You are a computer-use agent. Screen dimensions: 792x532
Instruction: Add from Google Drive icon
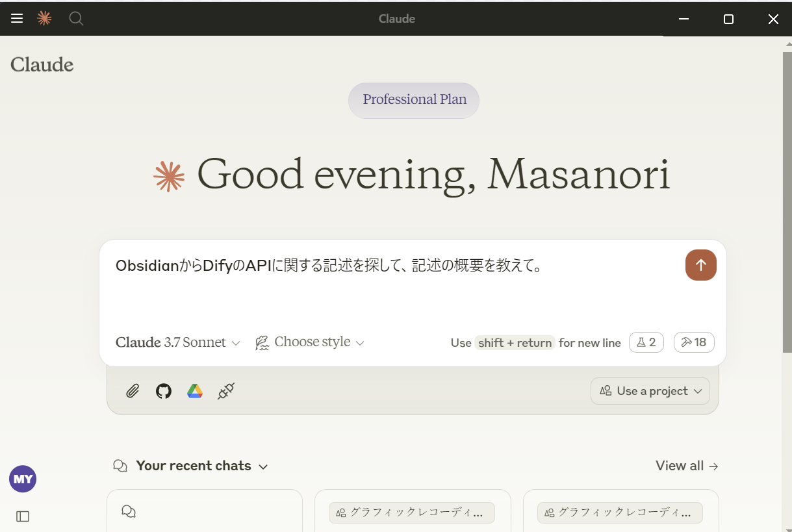tap(195, 391)
